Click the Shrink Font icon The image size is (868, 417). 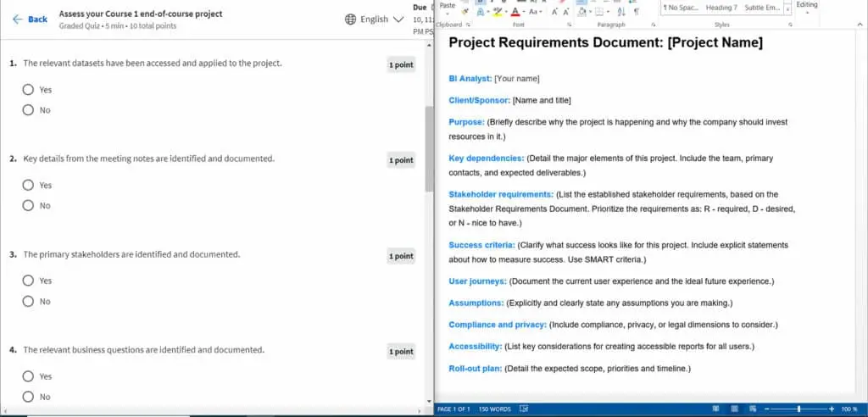point(565,12)
